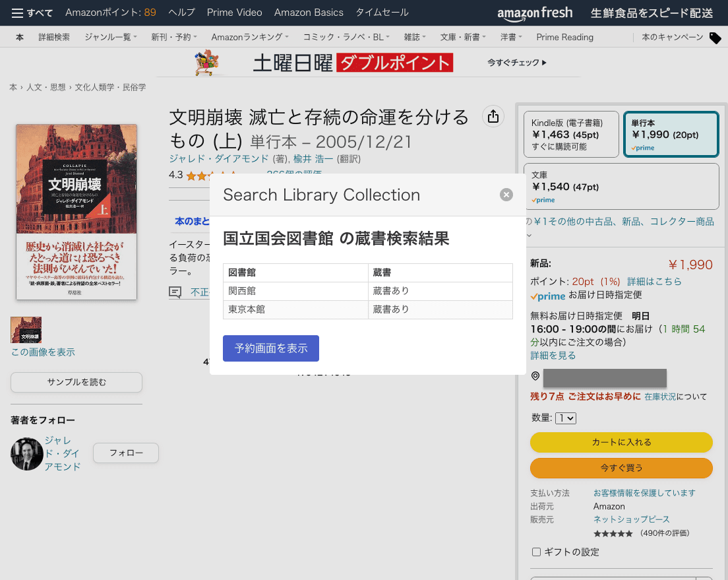This screenshot has height=580, width=728.
Task: Open 詳細検索 in the books nav
Action: tap(54, 37)
